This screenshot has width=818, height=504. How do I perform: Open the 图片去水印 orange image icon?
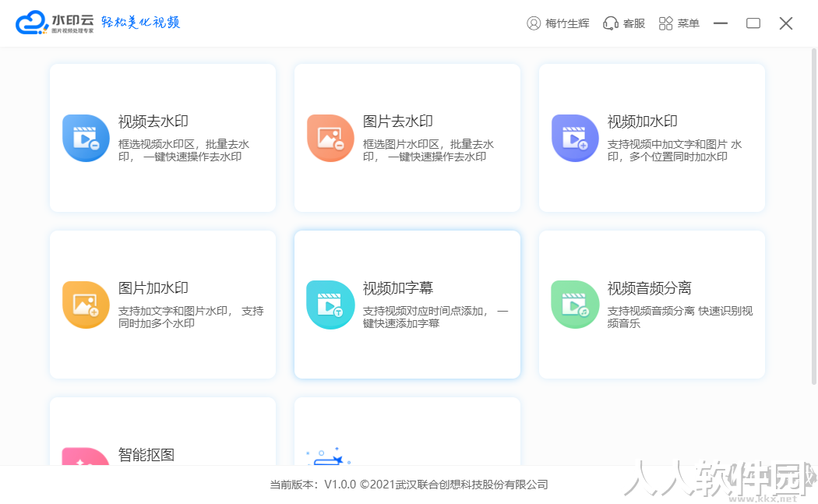[x=330, y=138]
